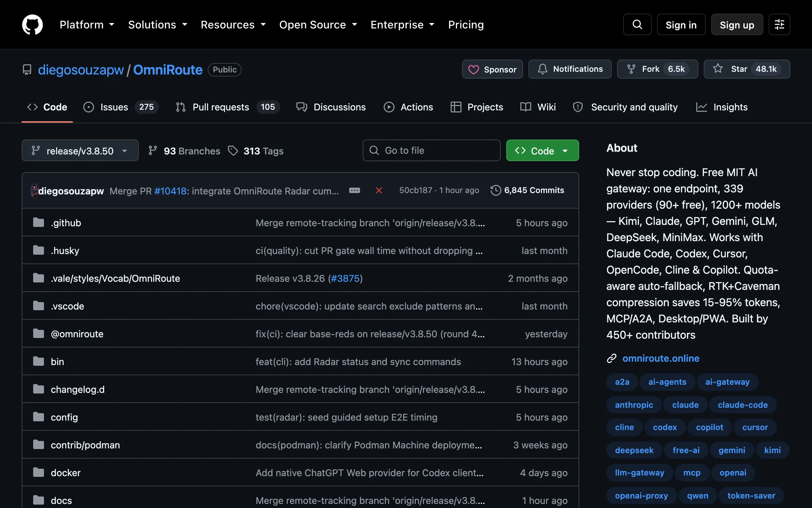This screenshot has width=812, height=508.
Task: Open the omniroute.online website link
Action: (x=661, y=358)
